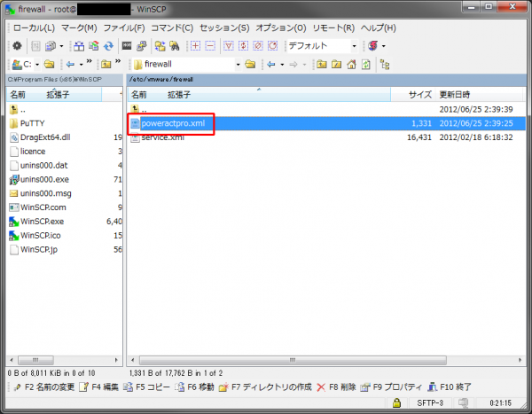This screenshot has width=532, height=414.
Task: Sort remote files by サイズ column header
Action: click(412, 94)
